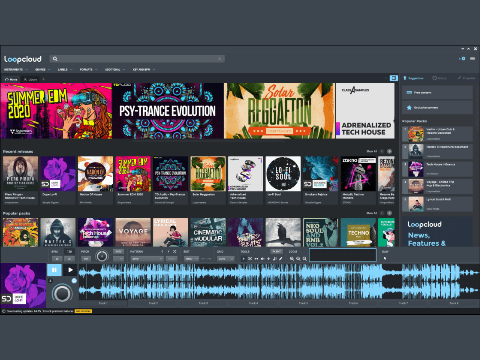
Task: Select the Neo Soul and RnB pack
Action: 320,232
